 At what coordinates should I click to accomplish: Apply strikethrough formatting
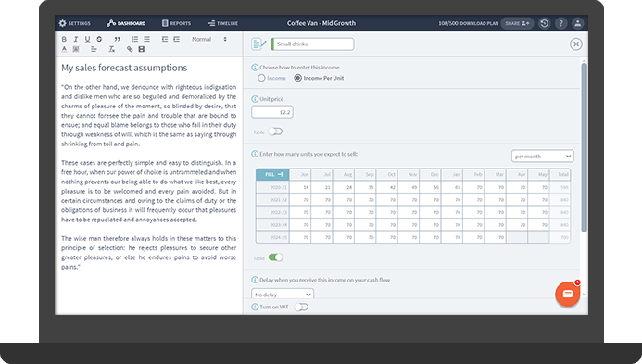click(99, 39)
